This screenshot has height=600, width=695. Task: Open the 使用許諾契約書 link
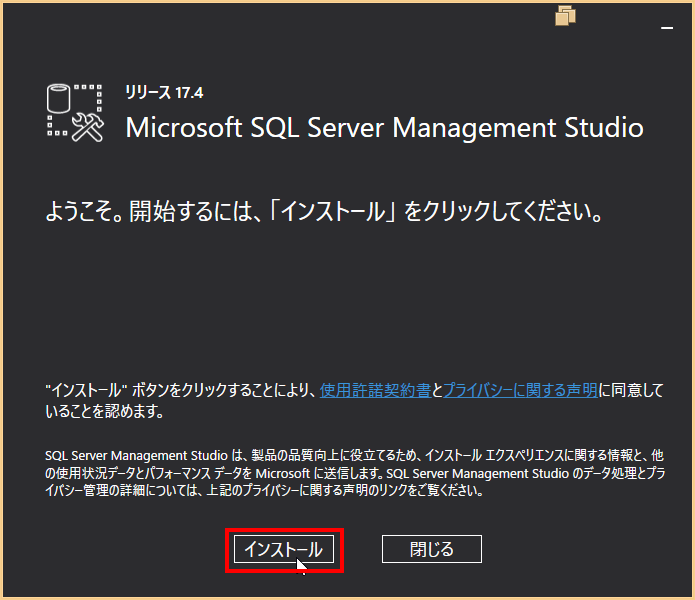tap(375, 390)
